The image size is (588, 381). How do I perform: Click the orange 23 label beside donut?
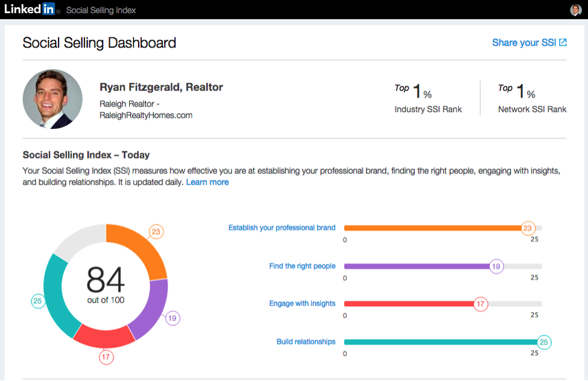[156, 231]
